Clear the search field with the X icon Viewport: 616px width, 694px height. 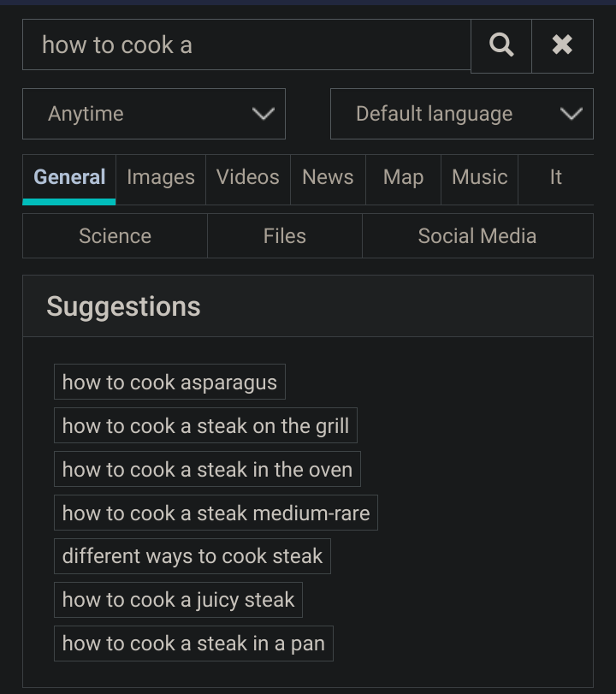[562, 44]
